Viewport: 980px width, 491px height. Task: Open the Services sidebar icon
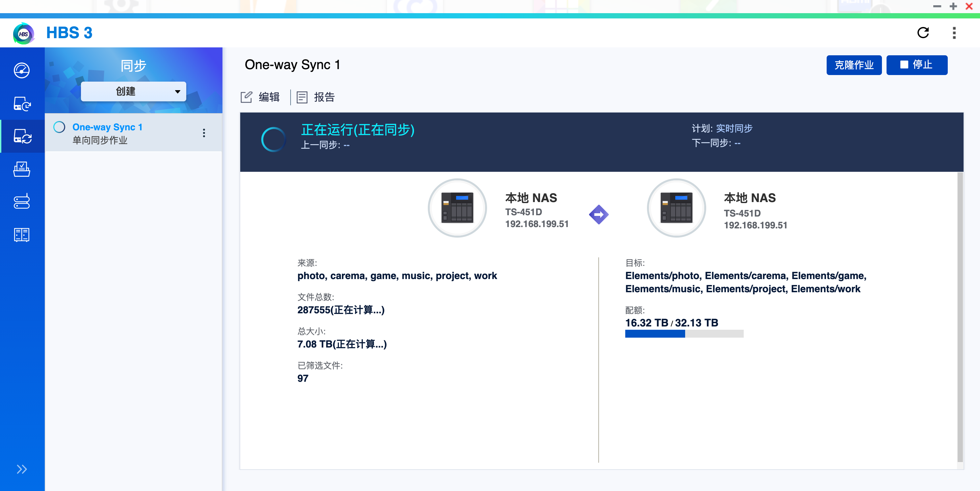tap(22, 235)
